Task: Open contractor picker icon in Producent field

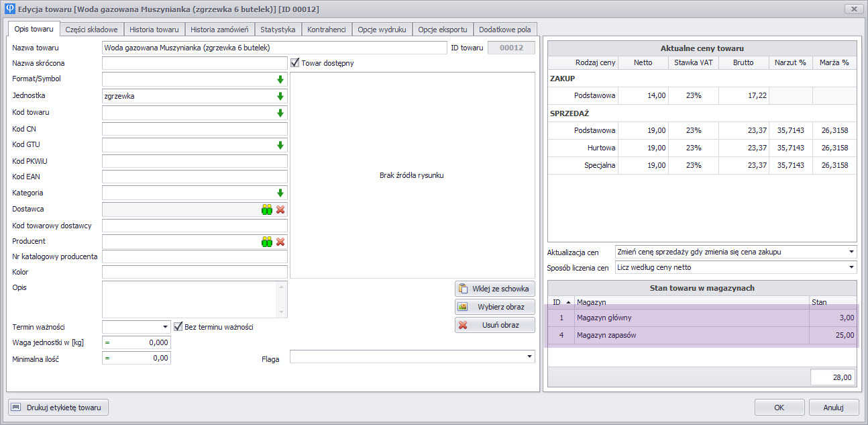Action: [x=267, y=242]
